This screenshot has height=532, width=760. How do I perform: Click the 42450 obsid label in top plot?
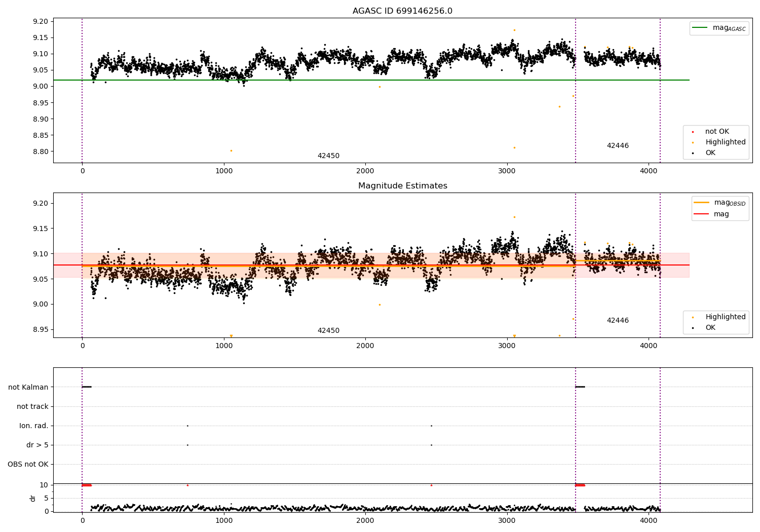point(328,156)
